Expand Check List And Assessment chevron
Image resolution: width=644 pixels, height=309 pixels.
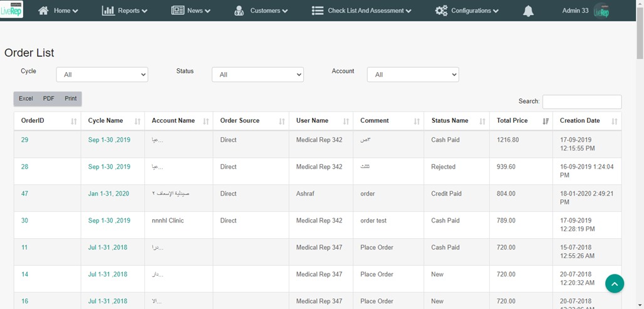click(408, 11)
